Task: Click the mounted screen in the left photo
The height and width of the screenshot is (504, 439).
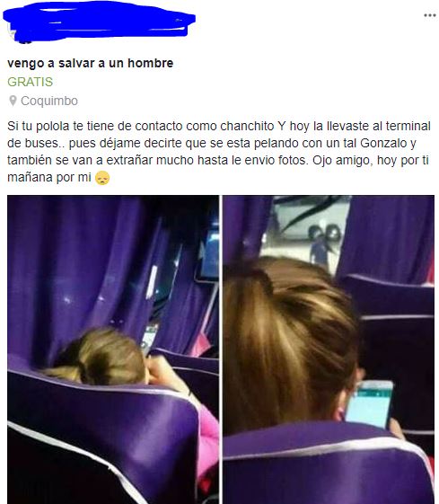Action: 209,254
